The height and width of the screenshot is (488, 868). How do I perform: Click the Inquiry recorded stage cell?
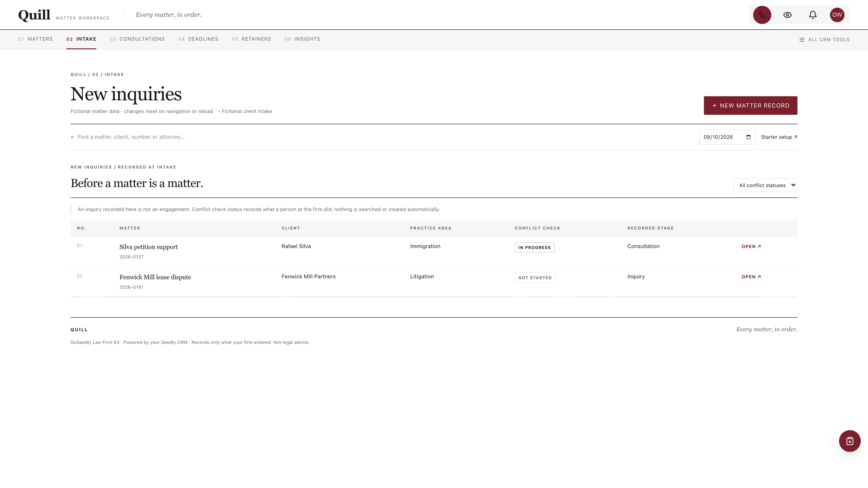point(636,277)
